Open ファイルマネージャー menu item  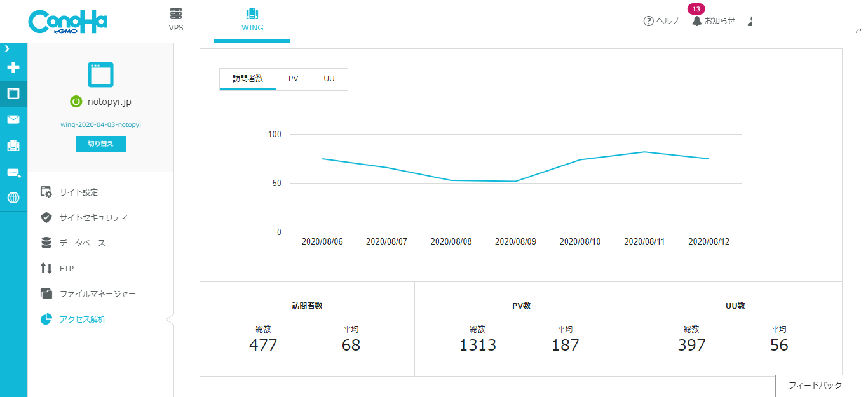(x=97, y=293)
